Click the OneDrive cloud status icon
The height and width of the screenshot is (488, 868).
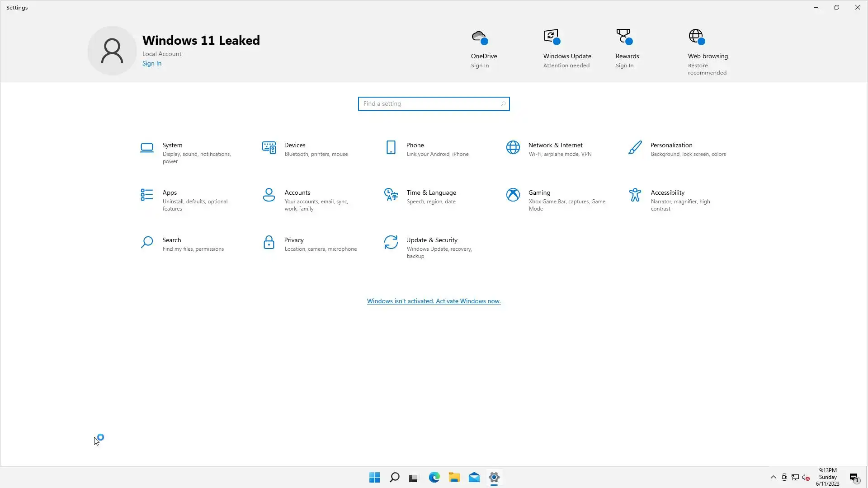click(479, 37)
